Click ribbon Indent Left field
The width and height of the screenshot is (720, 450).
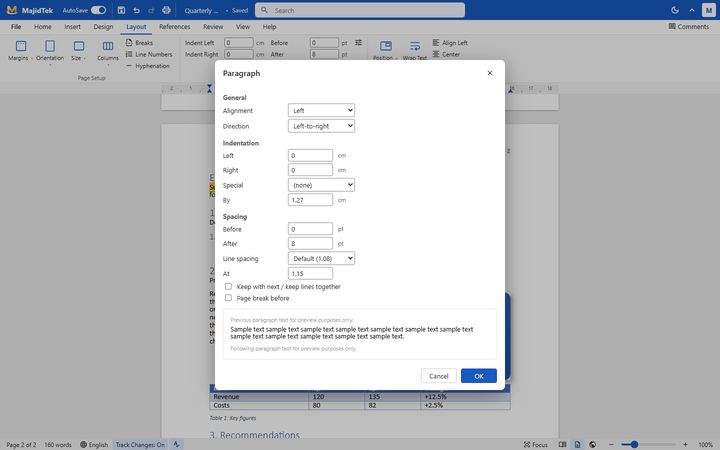[x=238, y=43]
